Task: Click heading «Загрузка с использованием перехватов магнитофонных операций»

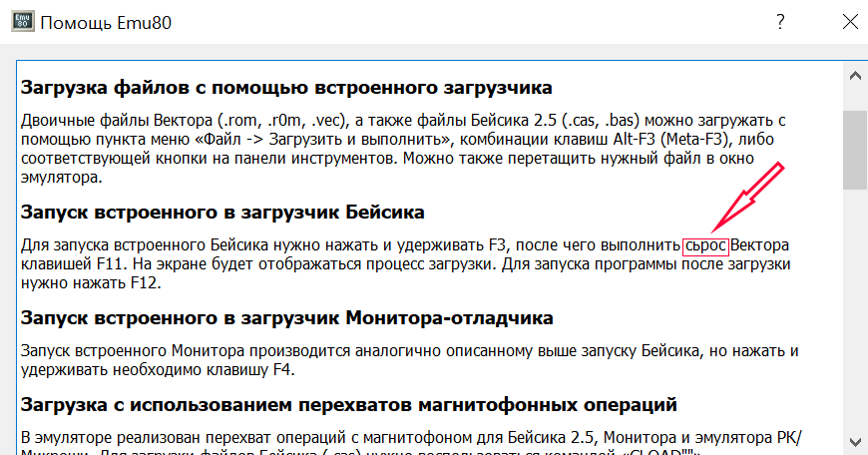Action: (348, 404)
